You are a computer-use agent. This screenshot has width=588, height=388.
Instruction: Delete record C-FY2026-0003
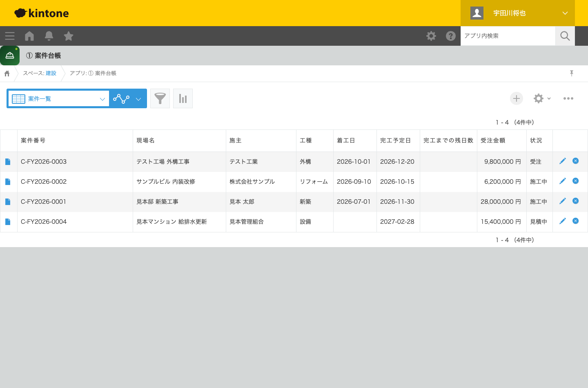click(x=576, y=161)
